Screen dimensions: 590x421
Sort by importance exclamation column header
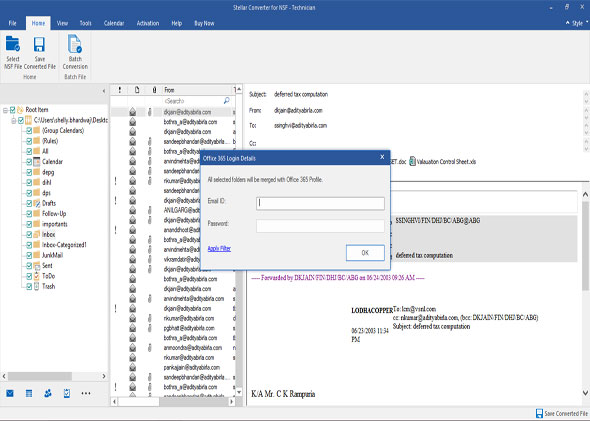pyautogui.click(x=120, y=90)
